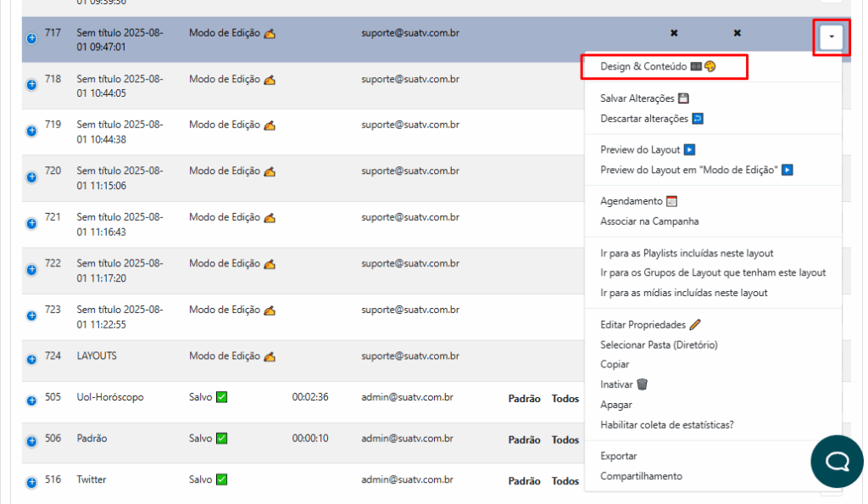Click the pencil icon beside Editar Propriedades
Screen dimensions: 868x504
point(695,325)
